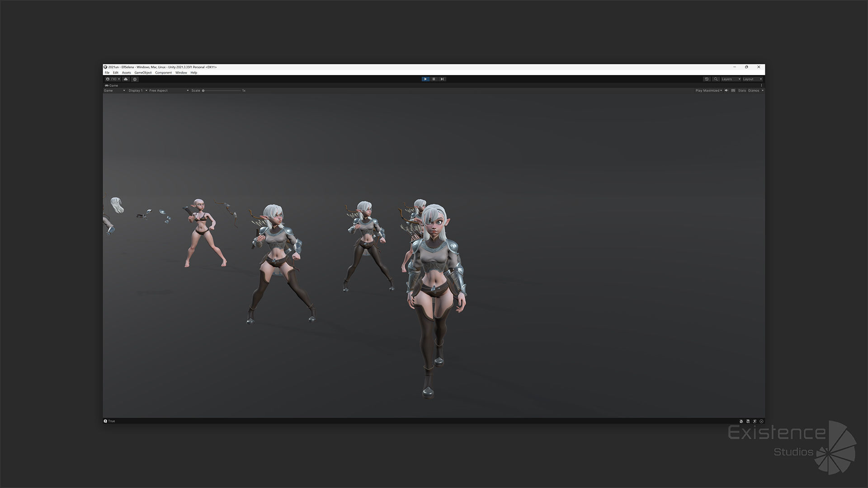
Task: Open Unity cloud services icon
Action: (126, 79)
